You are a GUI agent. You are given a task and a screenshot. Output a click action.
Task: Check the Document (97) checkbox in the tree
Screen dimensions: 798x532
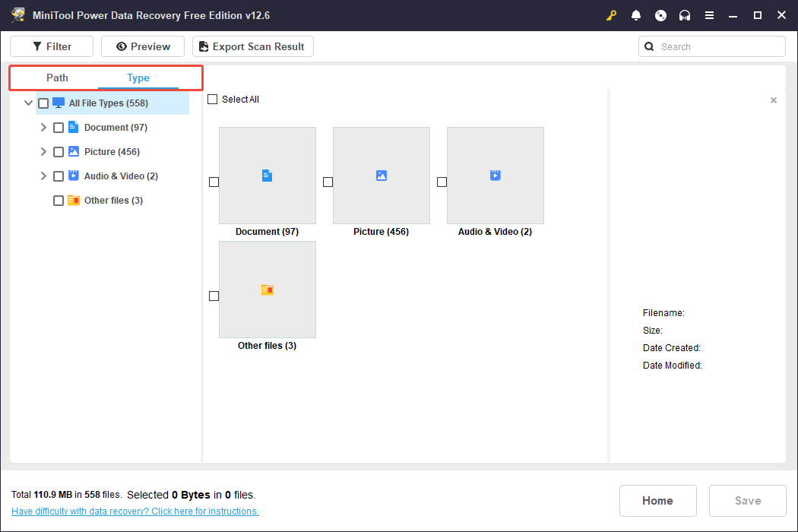point(59,127)
